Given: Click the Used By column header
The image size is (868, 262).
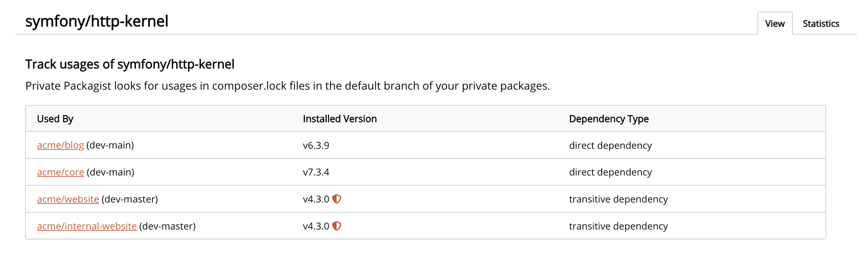Looking at the screenshot, I should [55, 119].
